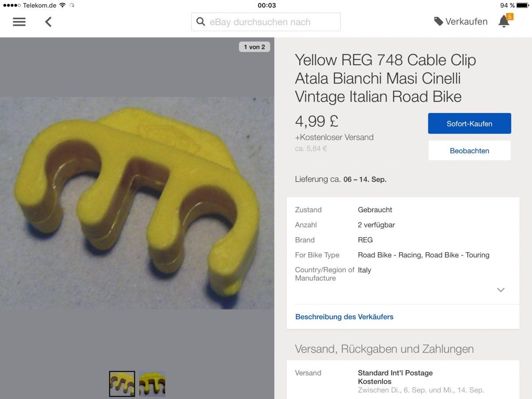Tap the orange notification count badge

coord(510,17)
